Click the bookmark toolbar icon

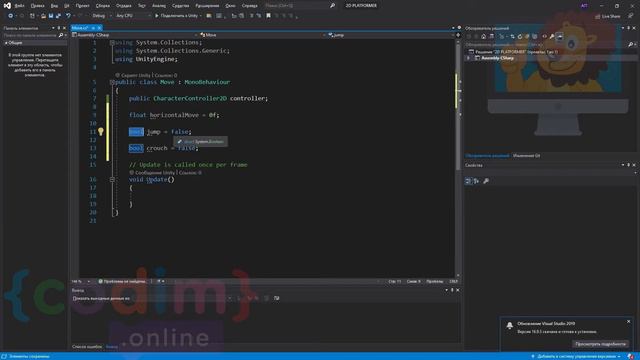tap(268, 16)
